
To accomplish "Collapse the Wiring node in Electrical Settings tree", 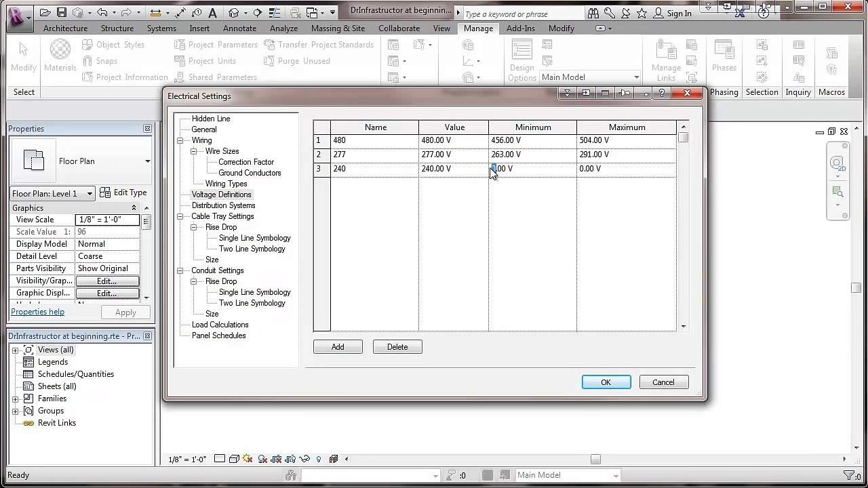I will coord(180,140).
